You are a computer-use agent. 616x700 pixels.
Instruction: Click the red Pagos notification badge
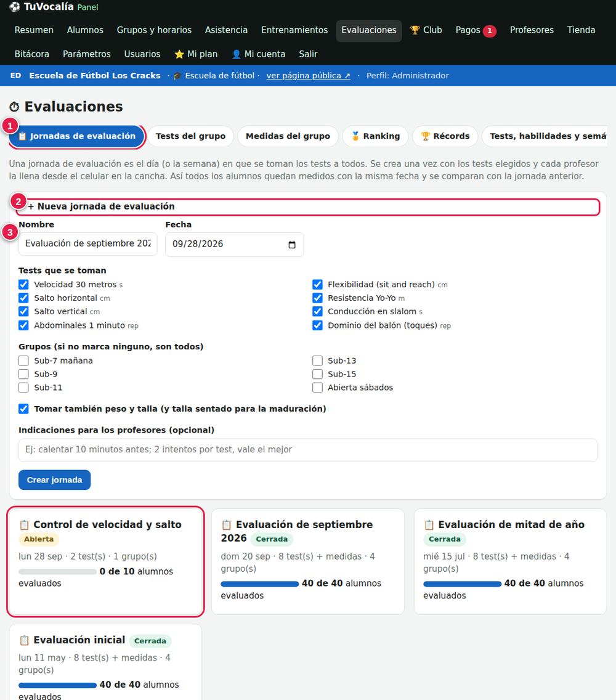click(x=490, y=30)
